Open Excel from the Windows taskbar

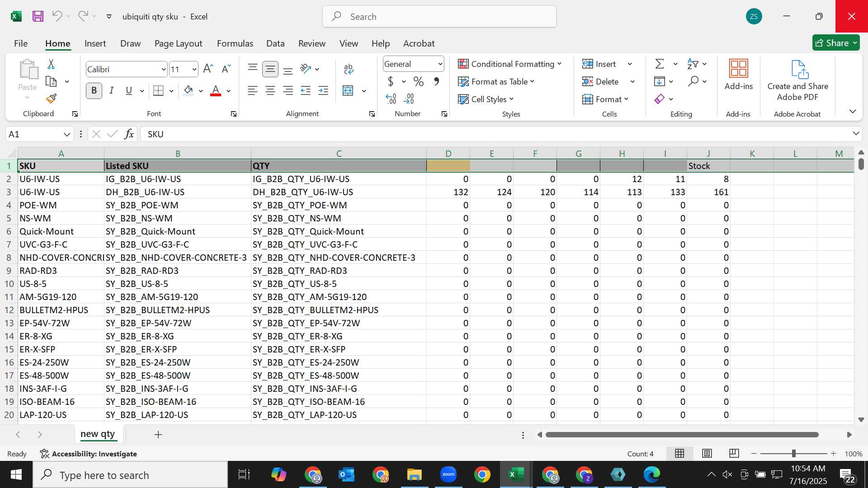click(x=516, y=474)
